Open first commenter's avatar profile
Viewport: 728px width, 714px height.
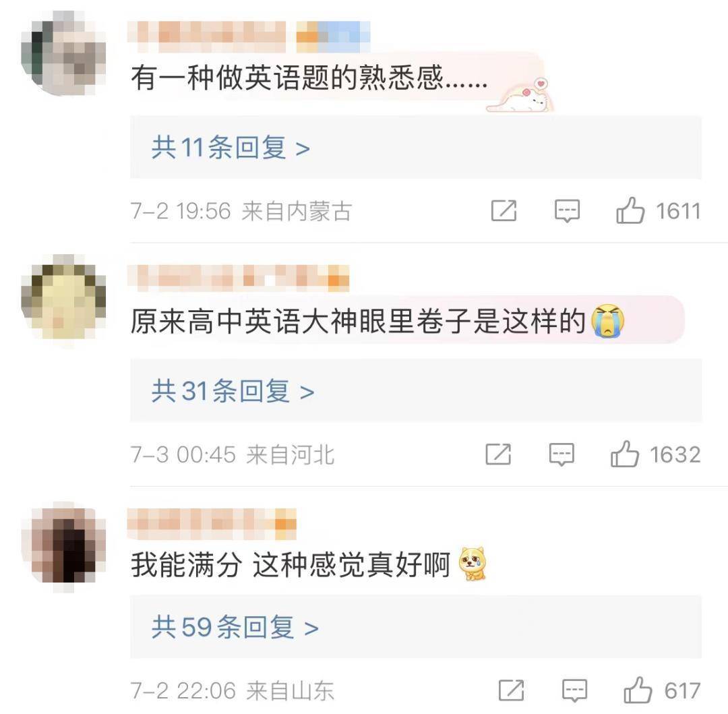[x=63, y=53]
